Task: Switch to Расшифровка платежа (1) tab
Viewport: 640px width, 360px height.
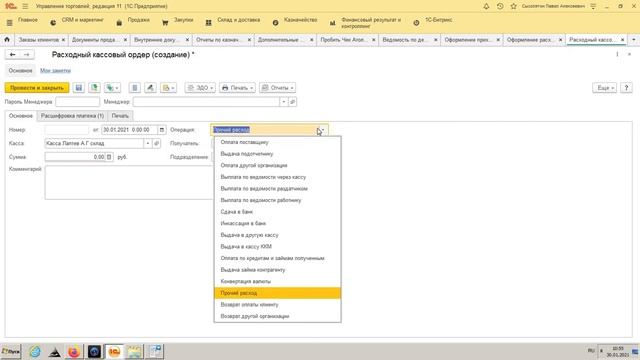Action: pyautogui.click(x=72, y=116)
